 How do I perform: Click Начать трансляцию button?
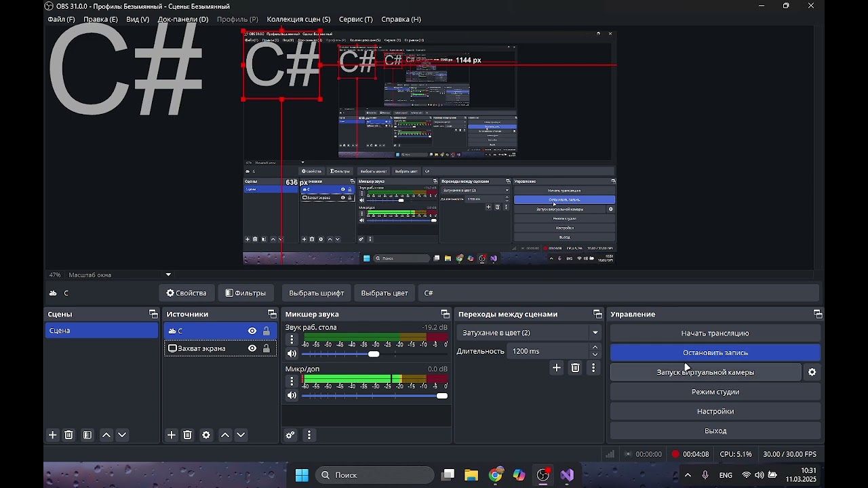pos(715,333)
